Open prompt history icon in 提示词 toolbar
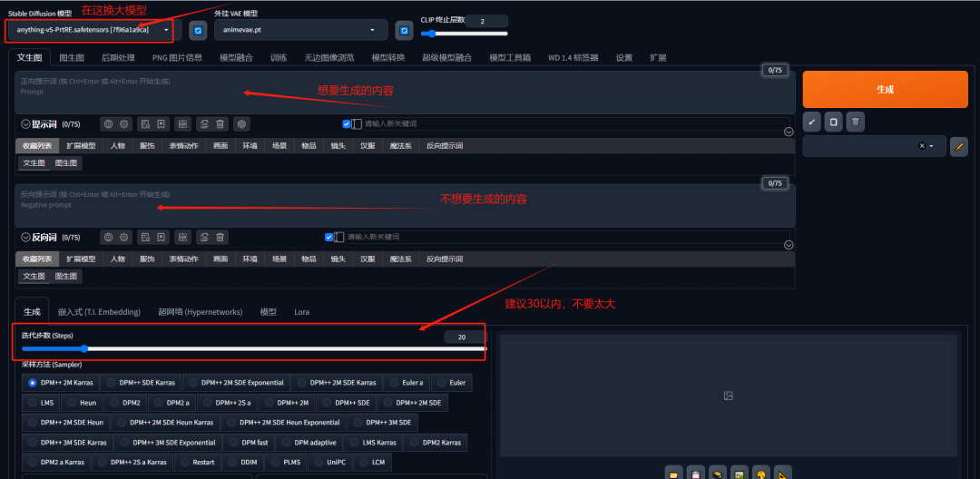The height and width of the screenshot is (479, 980). tap(145, 123)
